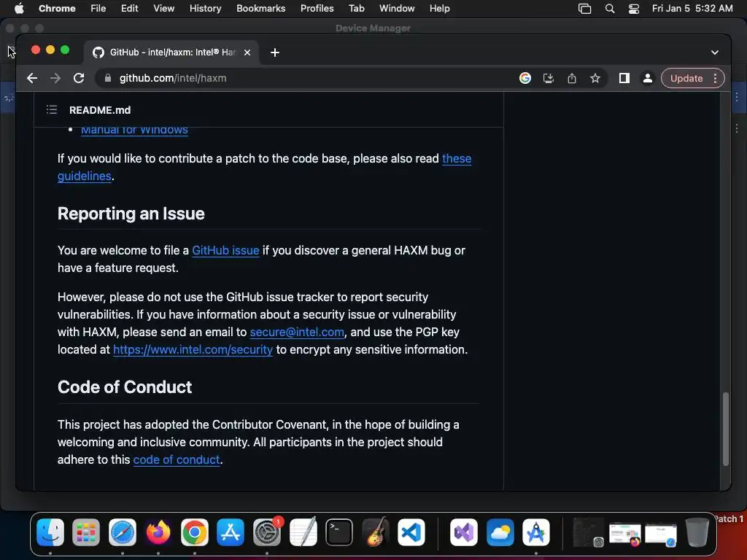Open the Apple menu
This screenshot has height=560, width=747.
pyautogui.click(x=19, y=9)
